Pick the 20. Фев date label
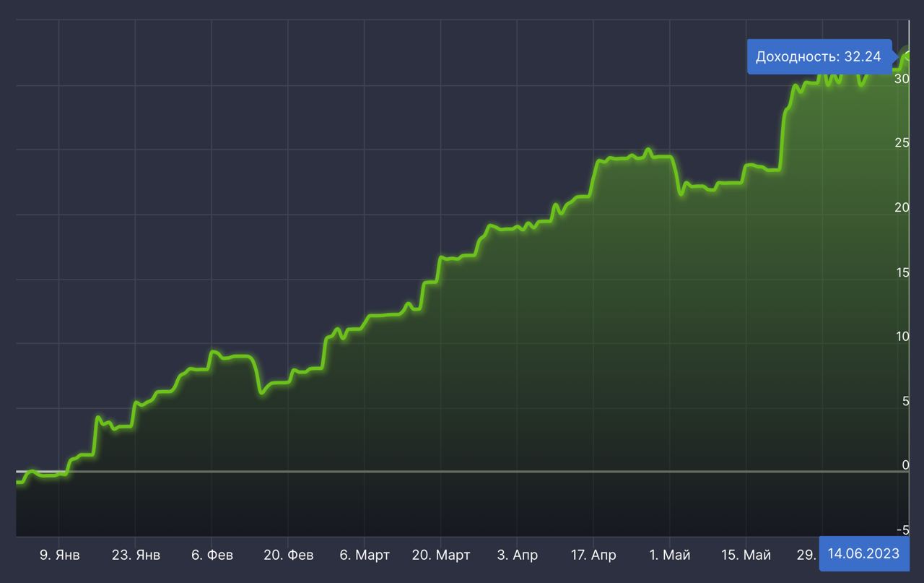This screenshot has width=924, height=583. [x=289, y=555]
